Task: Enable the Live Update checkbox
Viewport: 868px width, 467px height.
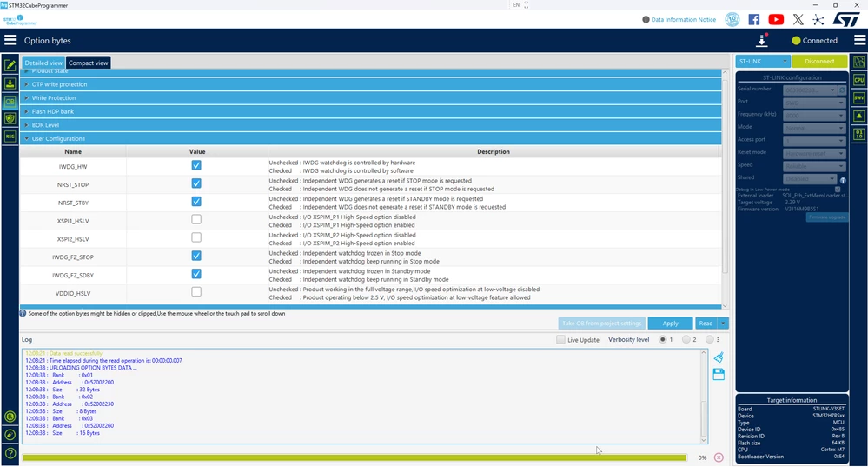Action: point(560,339)
